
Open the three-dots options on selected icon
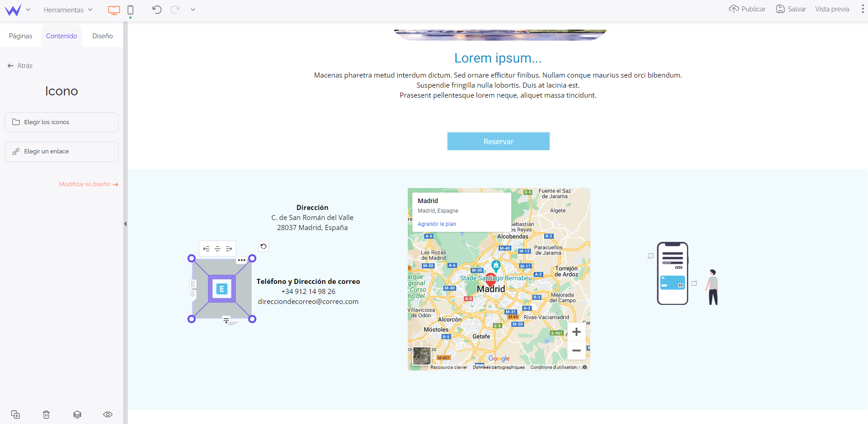242,260
